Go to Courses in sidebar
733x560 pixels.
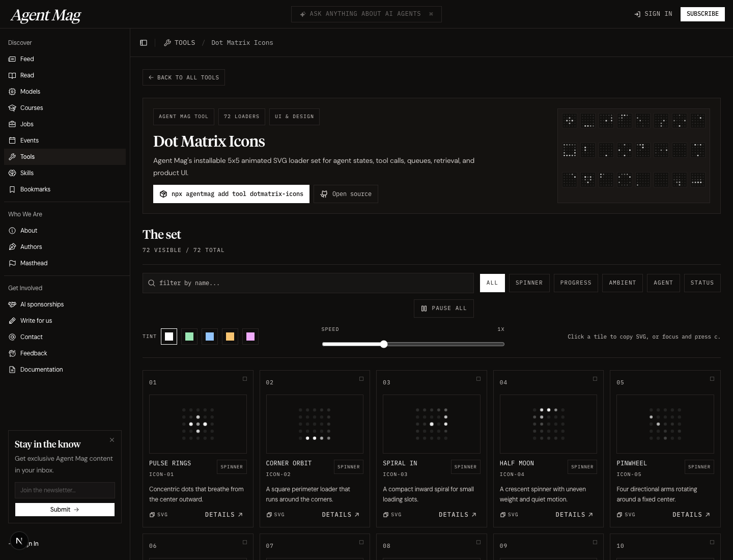coord(32,108)
